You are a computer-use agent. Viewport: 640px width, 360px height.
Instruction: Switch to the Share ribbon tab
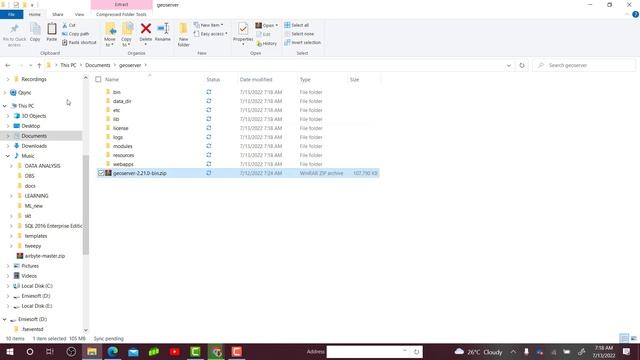point(58,14)
